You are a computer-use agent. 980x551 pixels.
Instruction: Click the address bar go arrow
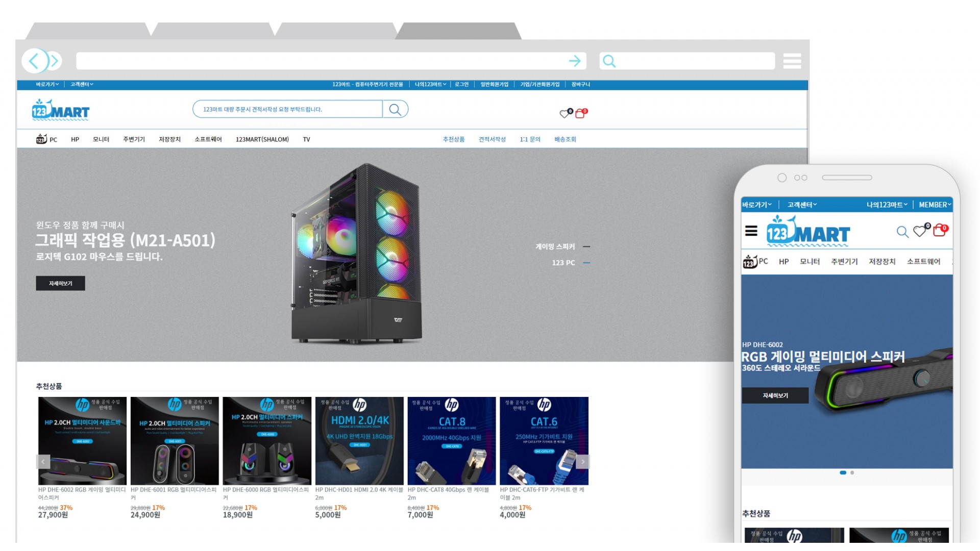coord(575,61)
